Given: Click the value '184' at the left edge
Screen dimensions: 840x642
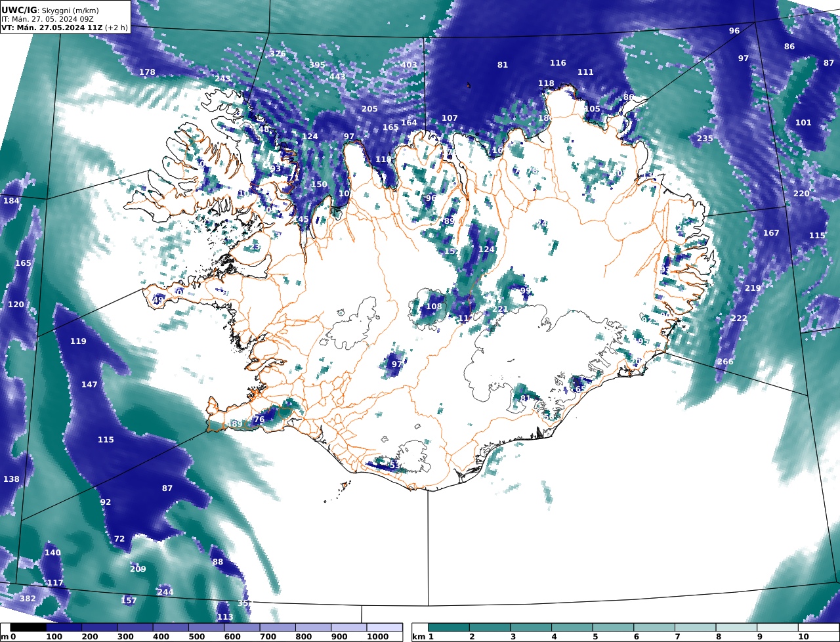Looking at the screenshot, I should tap(11, 201).
